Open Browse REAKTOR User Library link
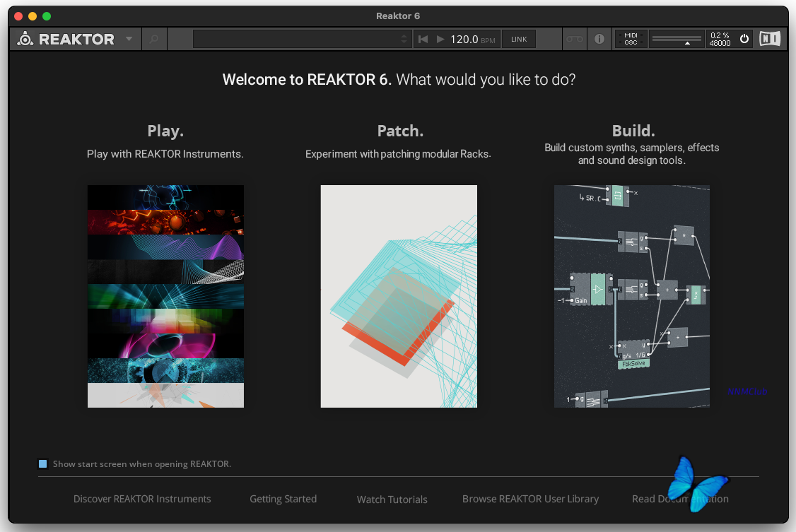Screen dimensions: 796x532 pyautogui.click(x=530, y=499)
